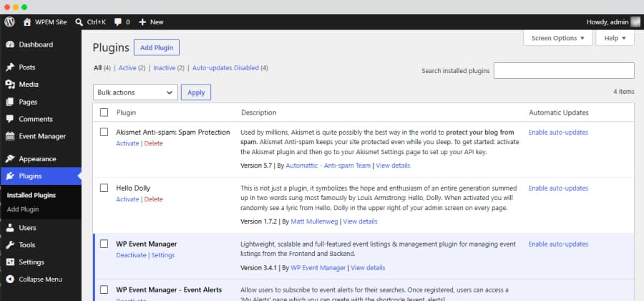Enable auto-updates for WP Event Manager

point(558,244)
